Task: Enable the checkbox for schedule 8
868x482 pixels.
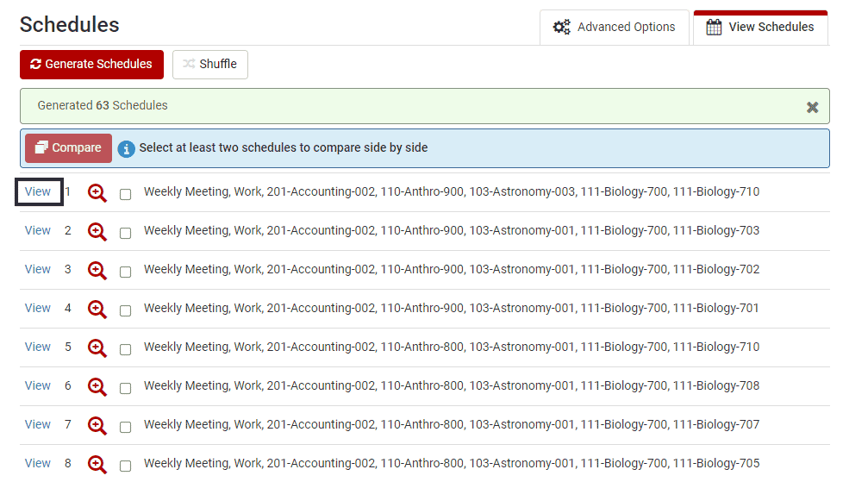Action: pos(126,466)
